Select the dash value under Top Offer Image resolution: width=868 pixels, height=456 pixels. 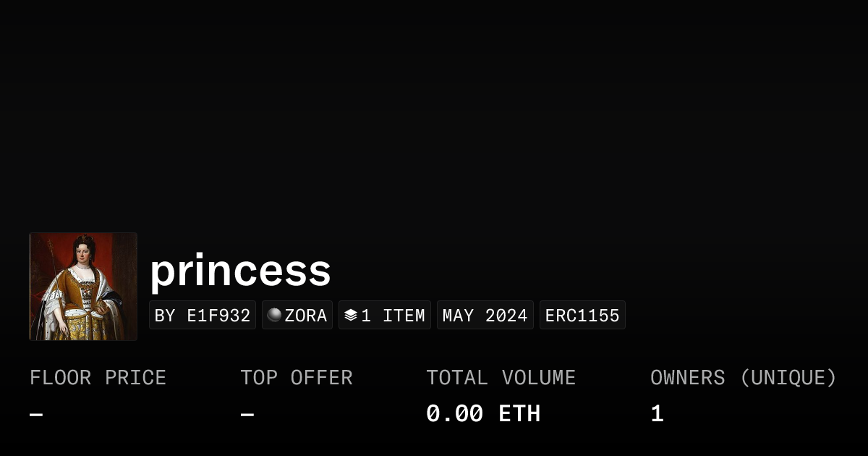tap(247, 415)
